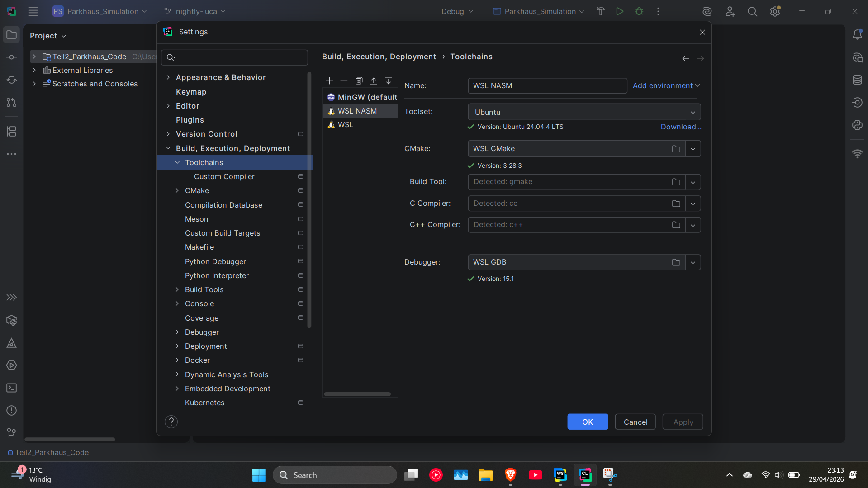
Task: Open Git tool window icon at bottom left
Action: point(12,433)
